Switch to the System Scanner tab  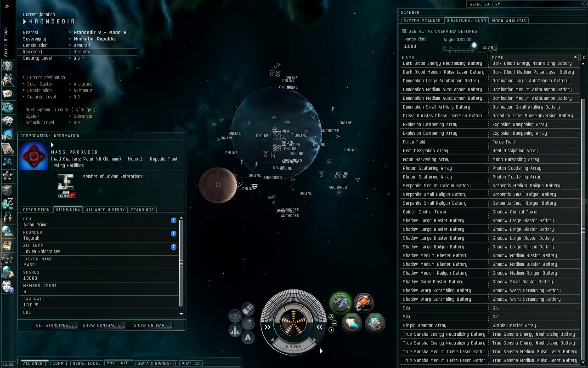point(422,21)
